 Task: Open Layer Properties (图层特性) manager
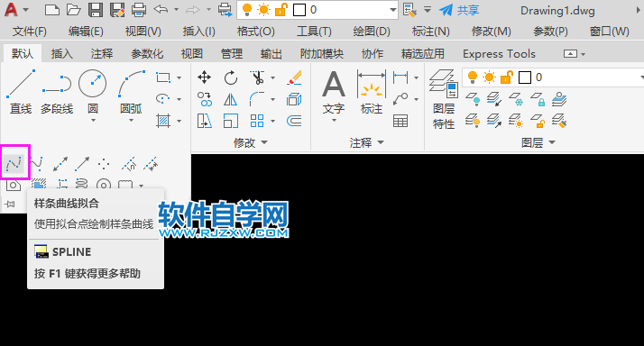[x=444, y=98]
